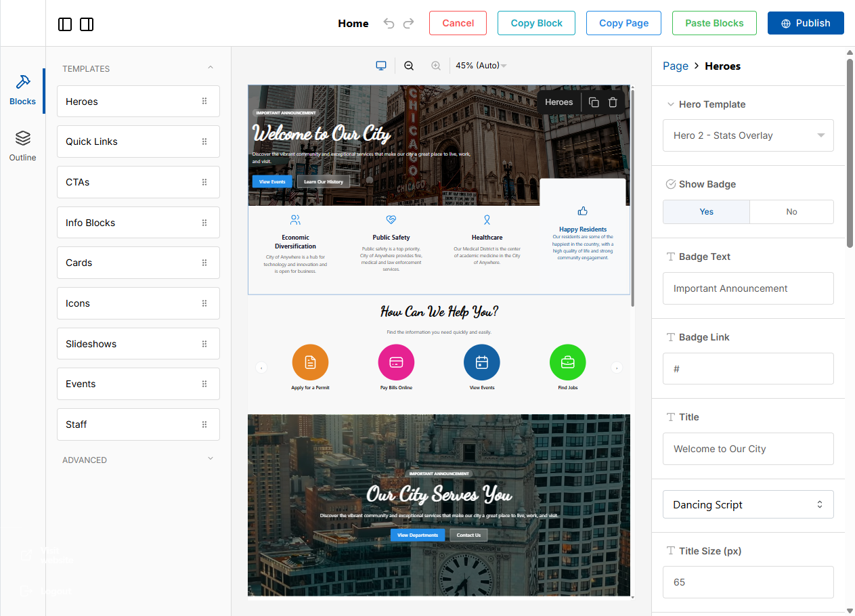The image size is (855, 616).
Task: Grab the CTAs drag handle
Action: (x=204, y=182)
